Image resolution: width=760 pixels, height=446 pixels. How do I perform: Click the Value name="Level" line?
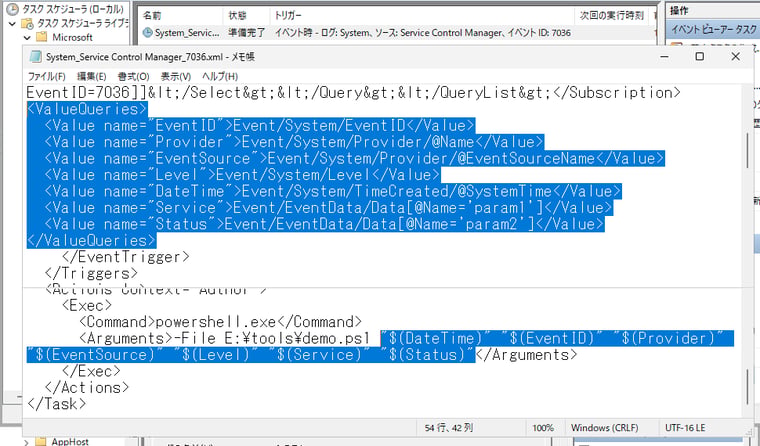242,175
